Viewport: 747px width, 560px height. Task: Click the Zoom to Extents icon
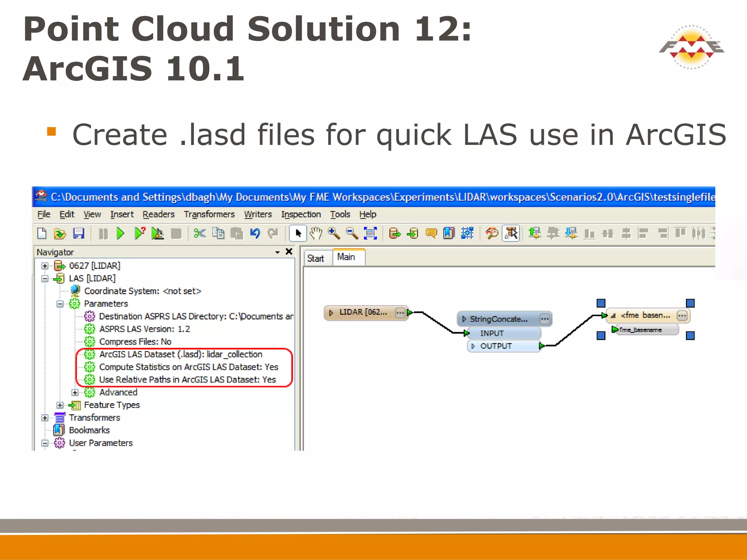tap(371, 233)
